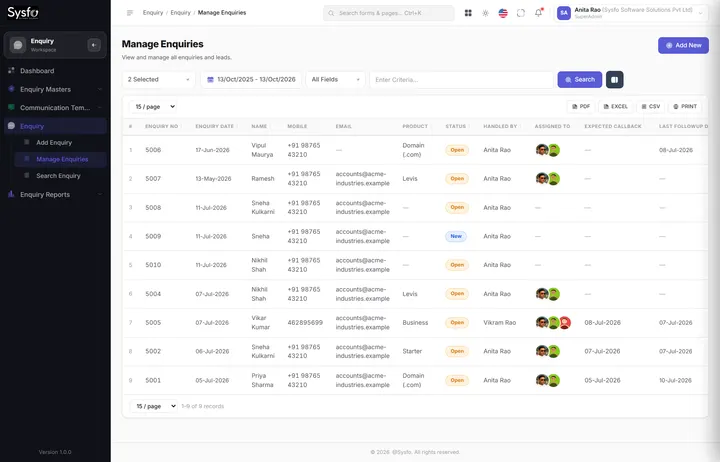Click expected callback 05-Jul-2026

point(602,380)
